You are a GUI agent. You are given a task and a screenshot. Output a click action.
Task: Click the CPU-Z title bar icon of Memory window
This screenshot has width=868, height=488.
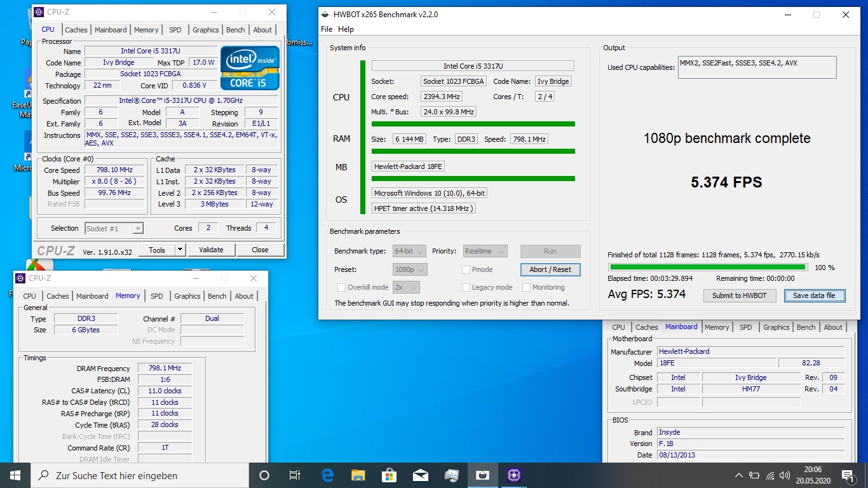[21, 278]
